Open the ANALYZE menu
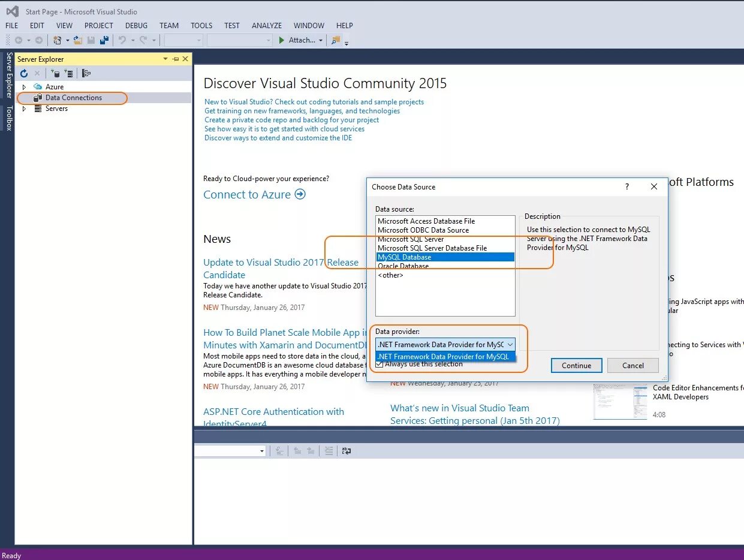Screen dimensions: 744x560 tap(267, 26)
